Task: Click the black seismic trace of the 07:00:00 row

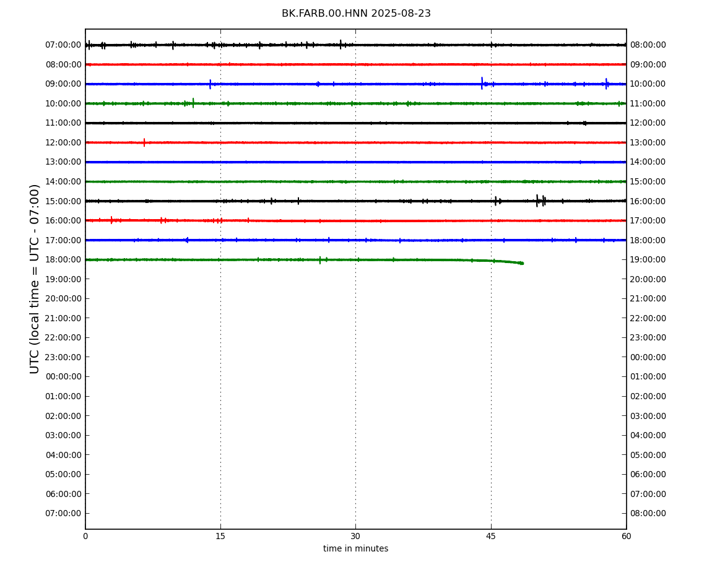Action: [x=355, y=45]
